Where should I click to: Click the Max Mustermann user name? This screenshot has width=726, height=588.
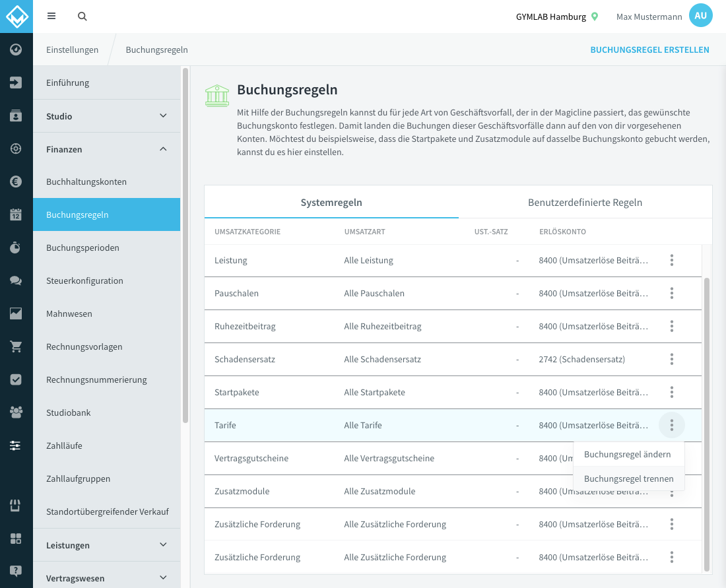coord(649,16)
